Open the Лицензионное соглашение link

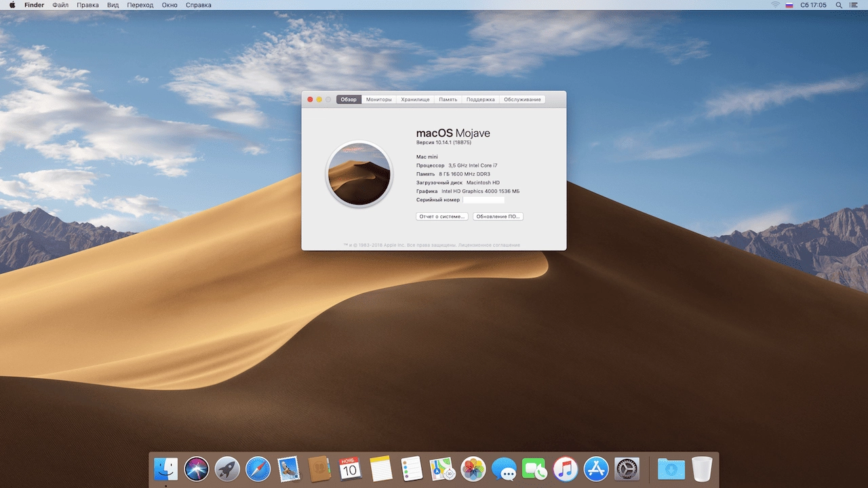click(x=489, y=245)
